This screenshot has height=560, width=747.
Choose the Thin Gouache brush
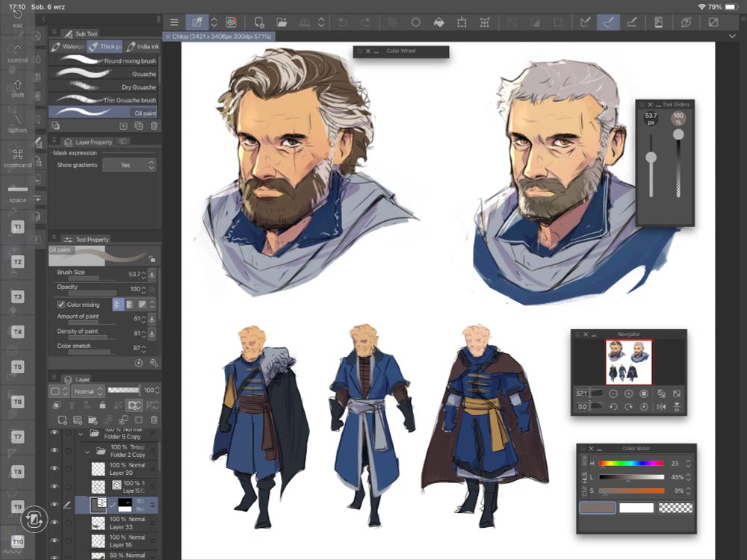tap(103, 100)
